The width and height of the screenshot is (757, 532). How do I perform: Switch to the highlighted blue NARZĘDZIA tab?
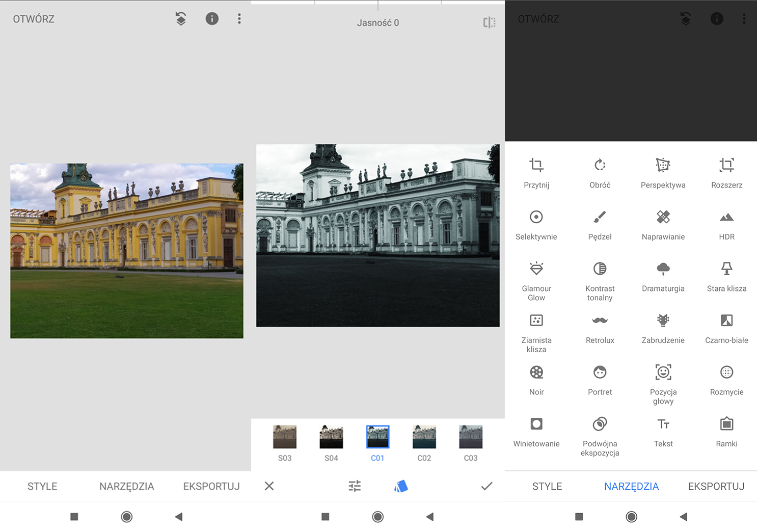click(631, 486)
